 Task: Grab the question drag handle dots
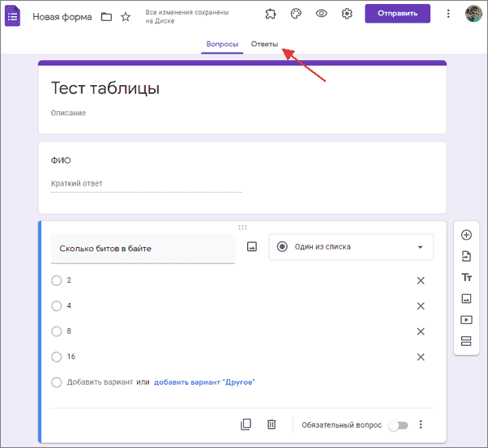point(242,228)
